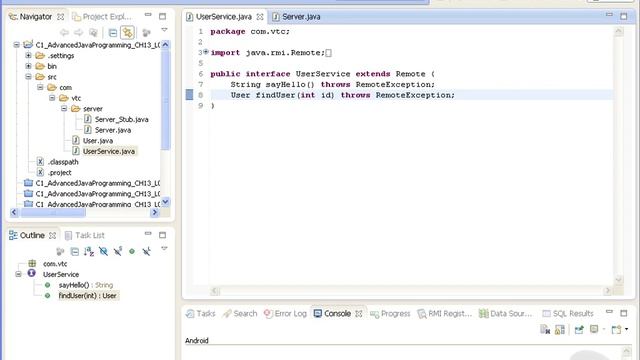Image resolution: width=640 pixels, height=360 pixels.
Task: Select the .classpath file
Action: 63,162
